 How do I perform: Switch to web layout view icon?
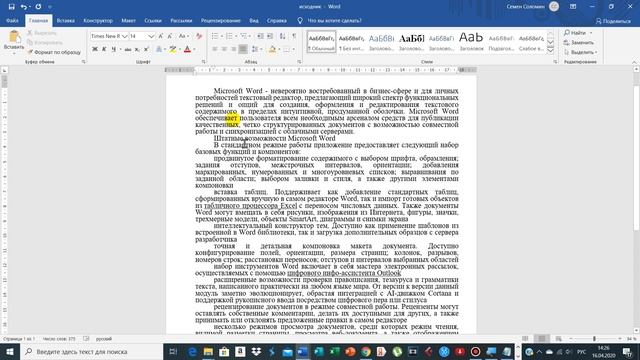coord(558,338)
